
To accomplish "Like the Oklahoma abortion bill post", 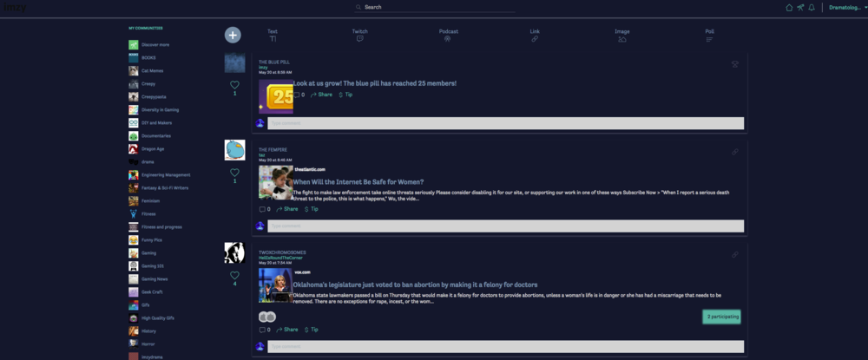I will point(234,275).
